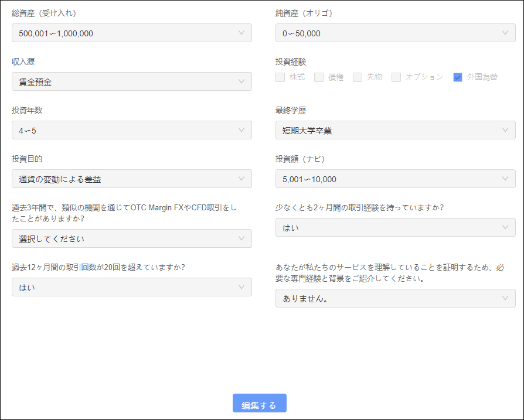Viewport: 524px width, 420px height.
Task: Expand the 収入源 dropdown showing 賃金預金
Action: coord(131,81)
